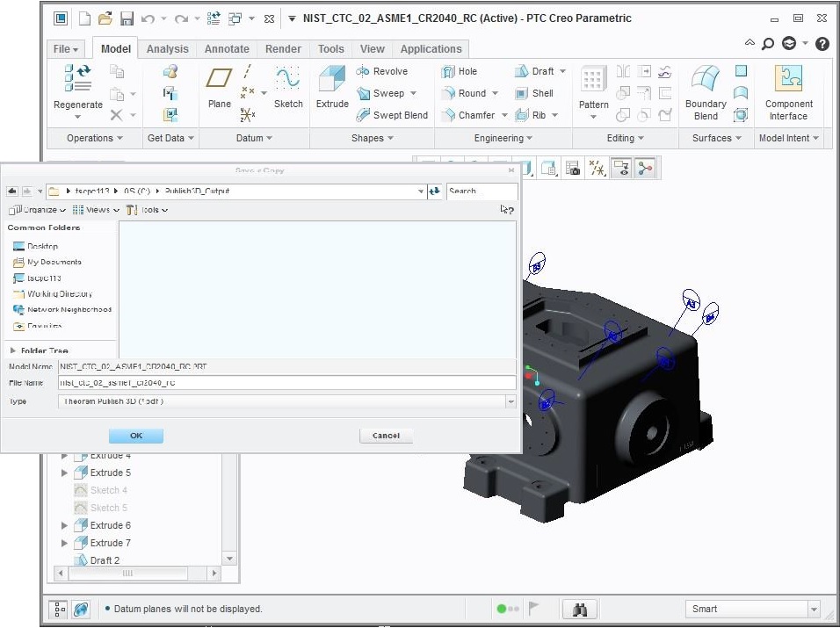Viewport: 840px width, 628px height.
Task: Switch to the View tab
Action: click(372, 48)
